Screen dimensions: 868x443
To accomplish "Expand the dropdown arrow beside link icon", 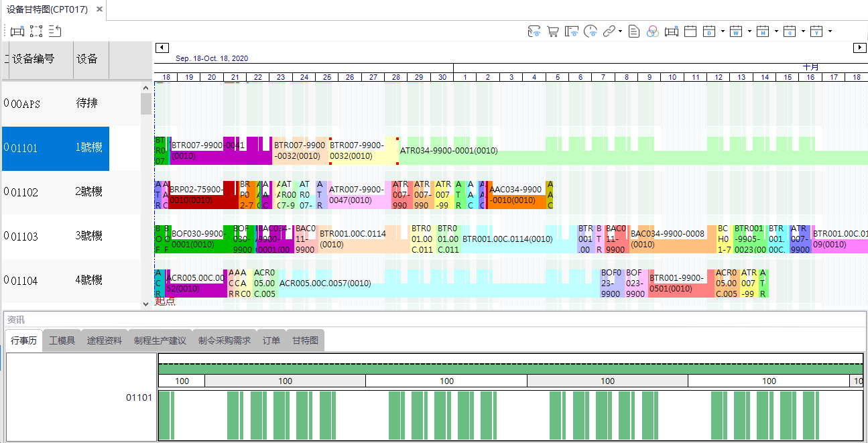I will (621, 31).
